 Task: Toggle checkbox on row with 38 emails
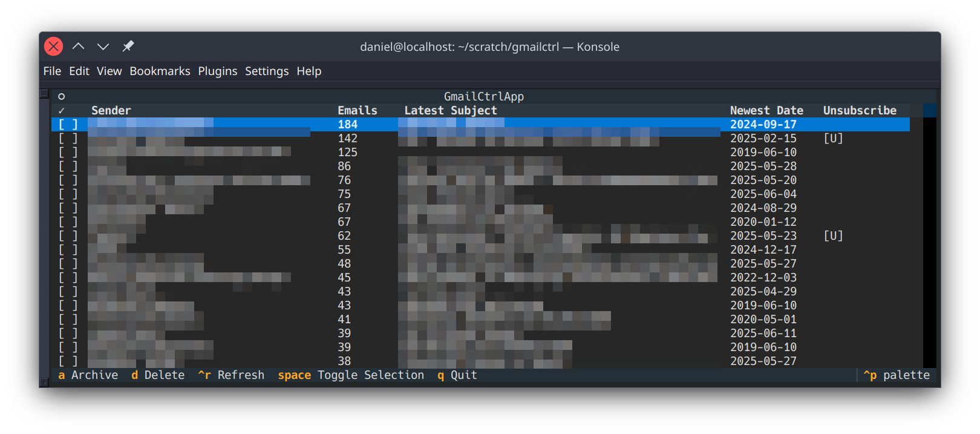(x=68, y=361)
